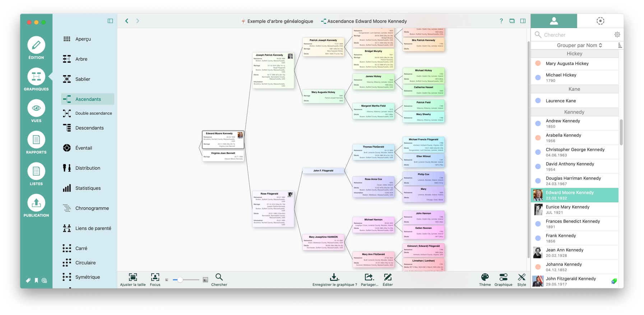Select Mary Augusta Hickey in person list
Image resolution: width=644 pixels, height=315 pixels.
point(575,64)
